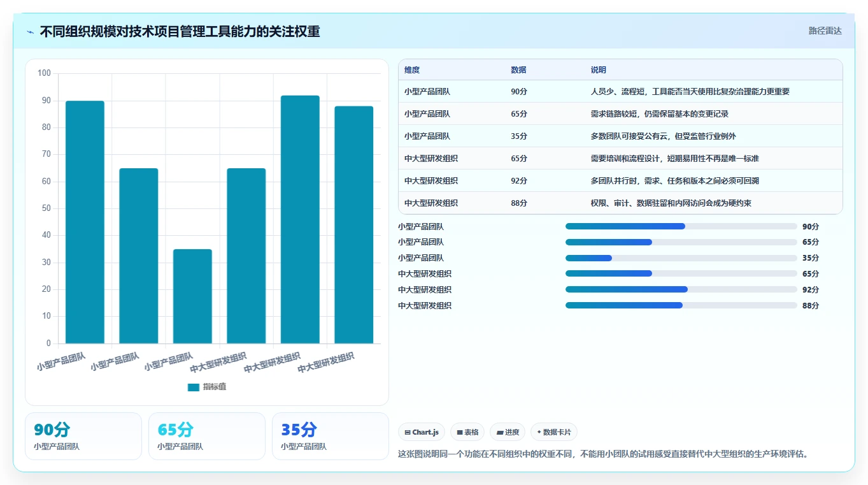Click the y-axis label 100

pos(44,73)
